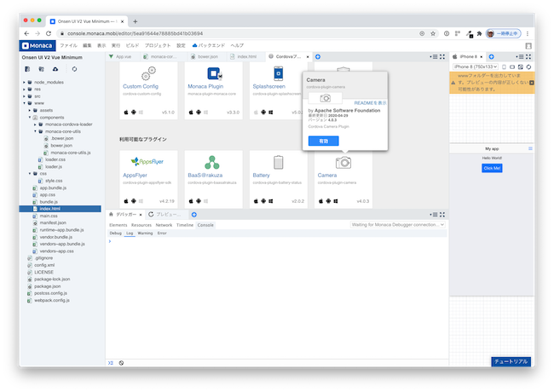This screenshot has width=554, height=392.
Task: Click the clear console icon at bottom
Action: click(121, 363)
